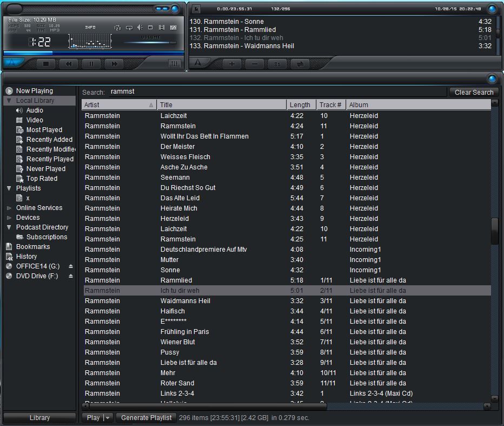504x426 pixels.
Task: Open playlist editor logo menu button
Action: point(198,62)
